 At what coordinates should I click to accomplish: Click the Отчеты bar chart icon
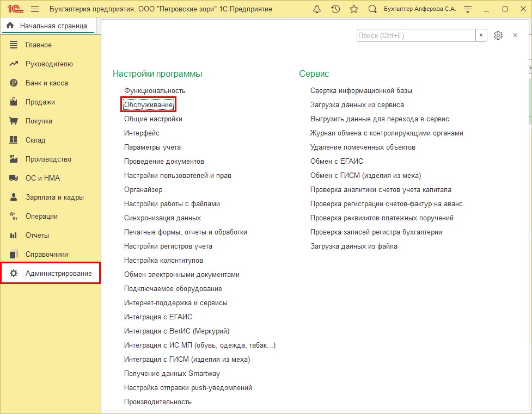click(14, 236)
